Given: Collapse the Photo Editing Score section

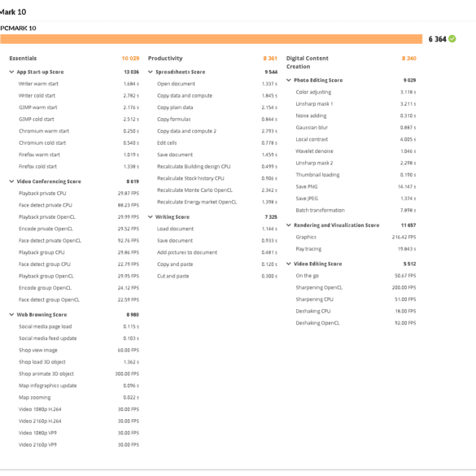Looking at the screenshot, I should coord(289,80).
